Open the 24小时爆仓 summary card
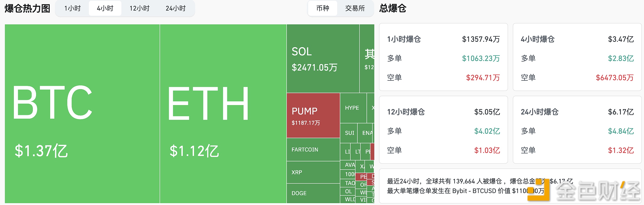Image resolution: width=644 pixels, height=205 pixels. pyautogui.click(x=577, y=130)
